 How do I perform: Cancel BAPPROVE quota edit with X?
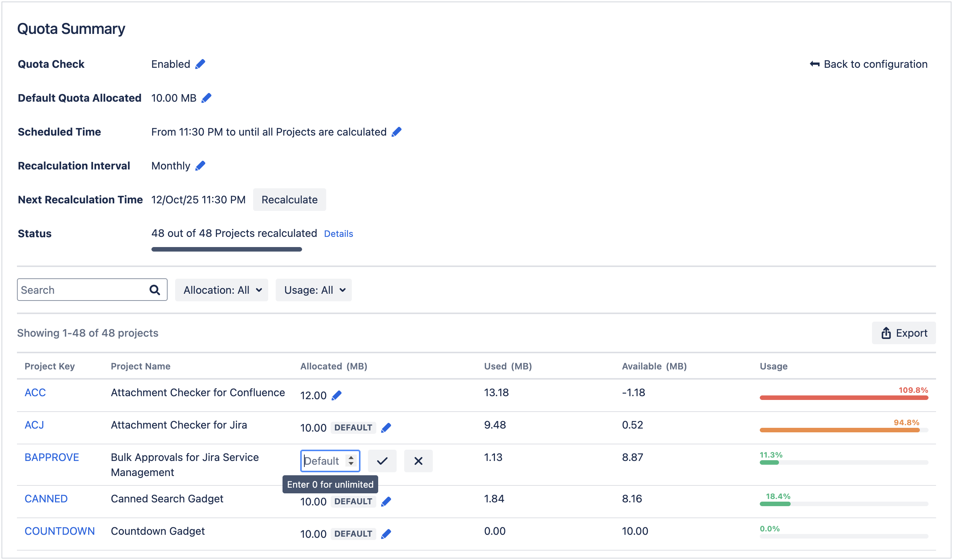click(418, 461)
